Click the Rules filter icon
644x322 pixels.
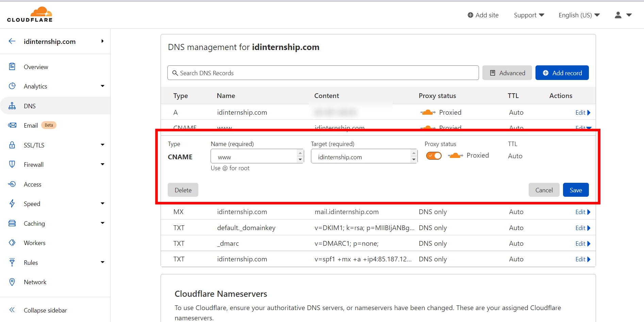tap(12, 262)
